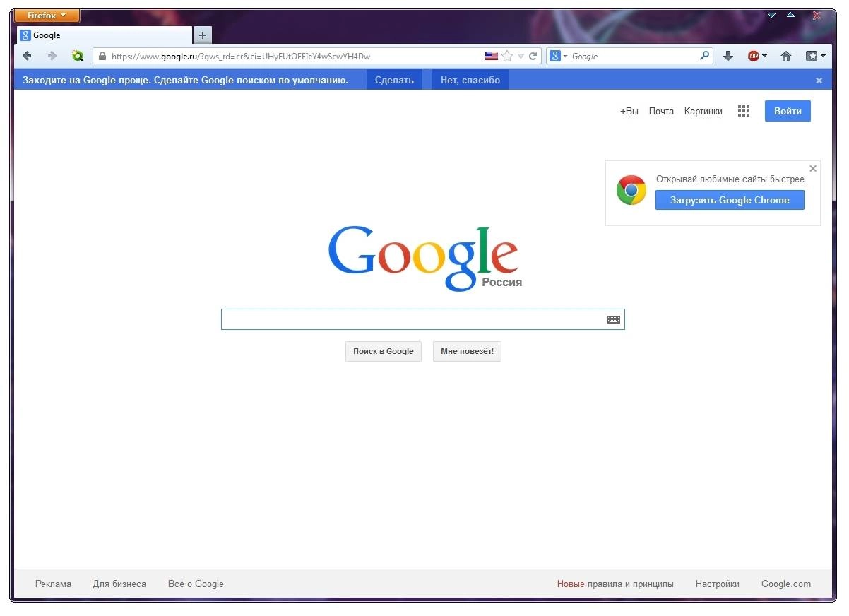Click the Поиск в Google button

pos(384,351)
